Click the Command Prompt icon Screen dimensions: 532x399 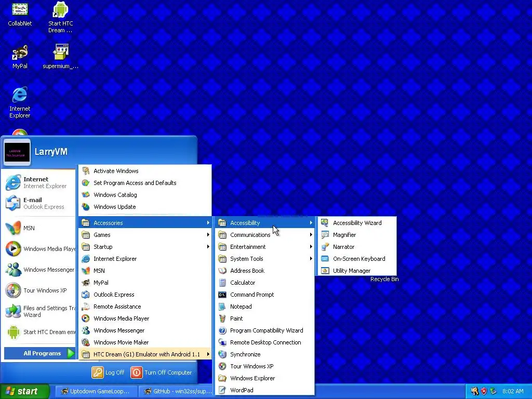[x=222, y=295]
